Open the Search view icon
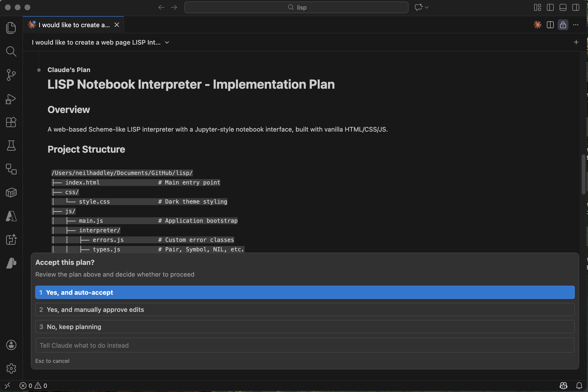588x392 pixels. tap(11, 51)
